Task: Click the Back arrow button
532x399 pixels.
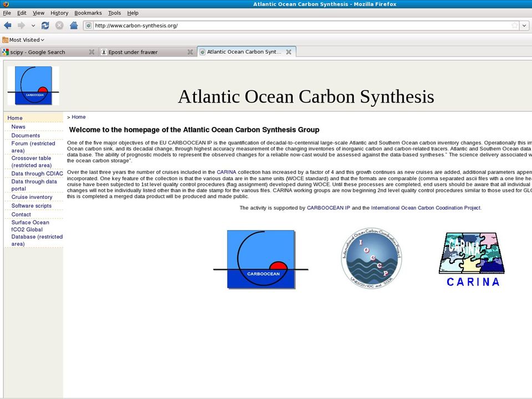Action: coord(8,25)
